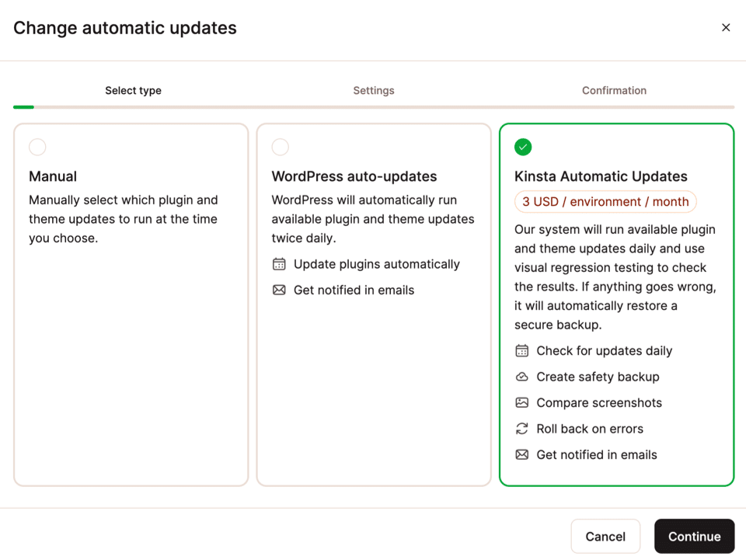746x560 pixels.
Task: Click the 3 USD per environment pricing badge
Action: 605,201
